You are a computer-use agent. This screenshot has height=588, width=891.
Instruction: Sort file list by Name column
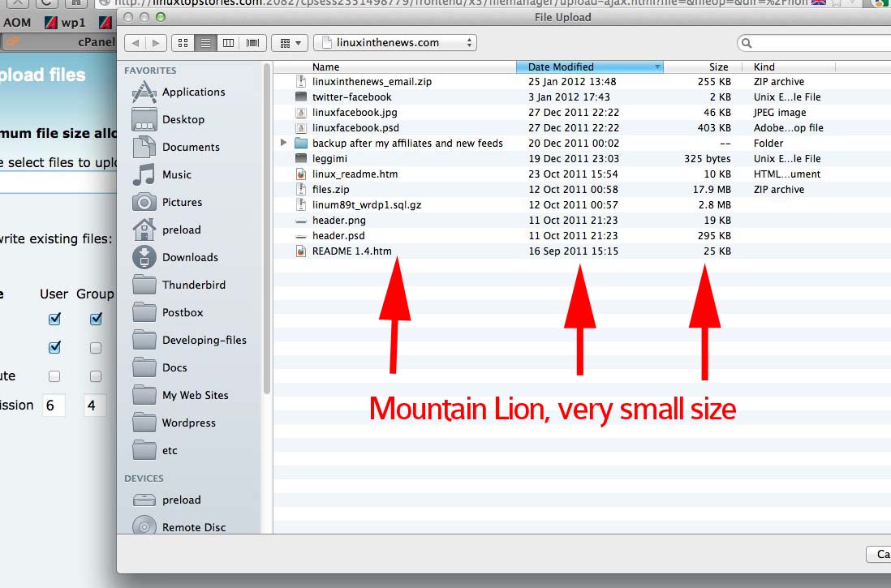[x=395, y=67]
